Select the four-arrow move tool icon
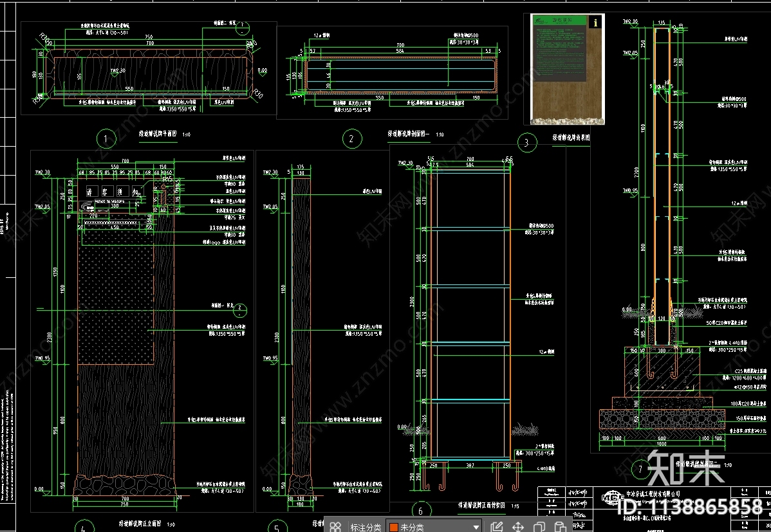 517,527
